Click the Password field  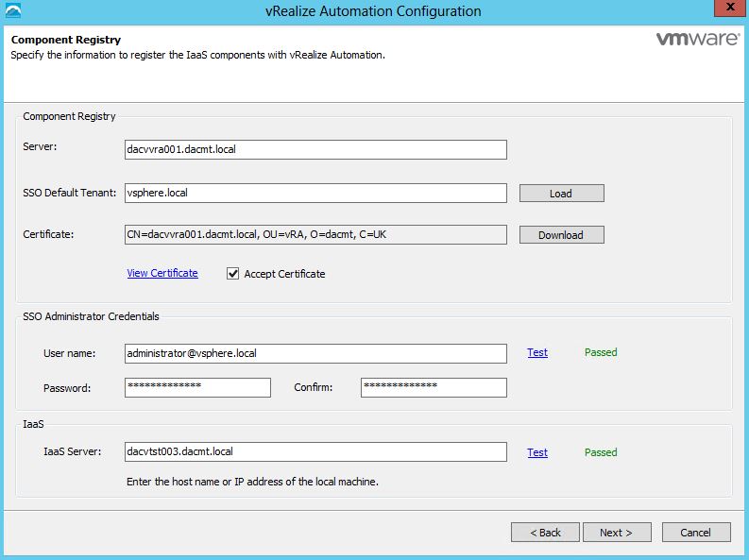coord(197,387)
